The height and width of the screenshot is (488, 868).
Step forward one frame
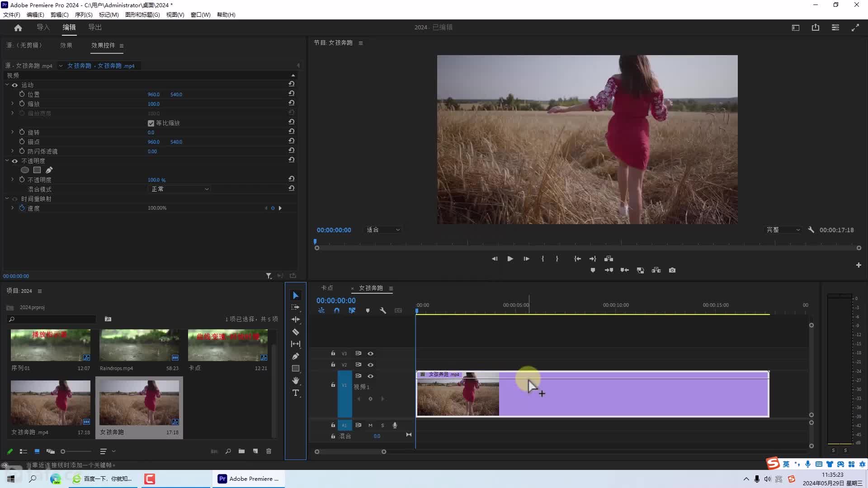click(x=526, y=258)
